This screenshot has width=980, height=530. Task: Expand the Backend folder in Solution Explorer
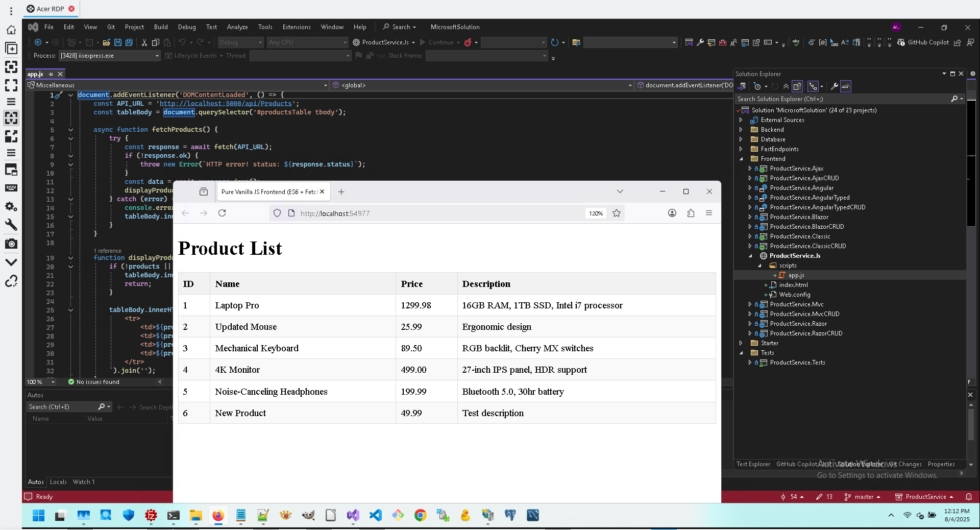coord(741,130)
